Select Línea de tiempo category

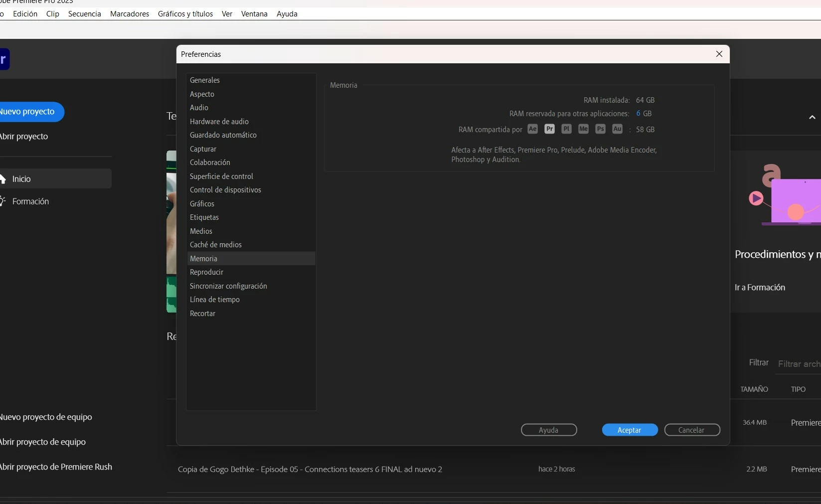[251, 300]
